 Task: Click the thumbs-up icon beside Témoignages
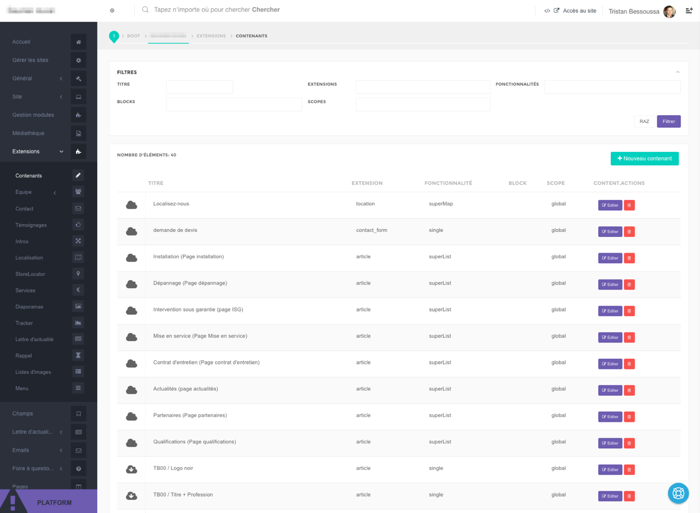pyautogui.click(x=78, y=225)
